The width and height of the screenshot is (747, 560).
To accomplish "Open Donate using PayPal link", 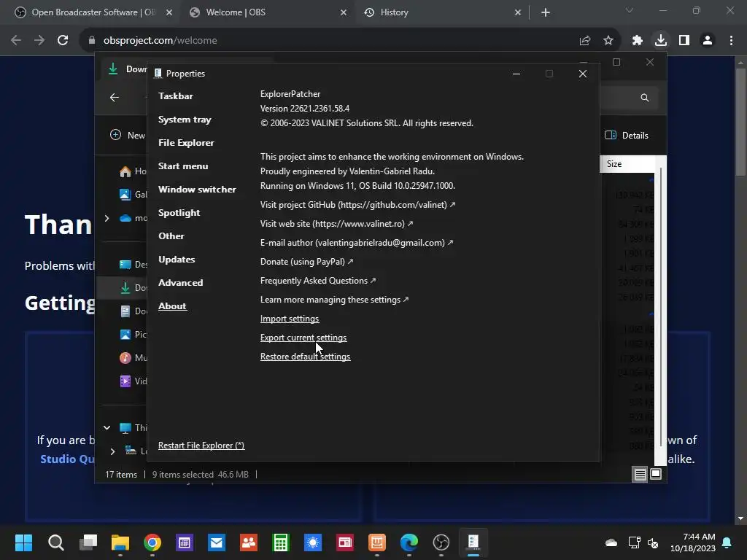I will click(306, 262).
